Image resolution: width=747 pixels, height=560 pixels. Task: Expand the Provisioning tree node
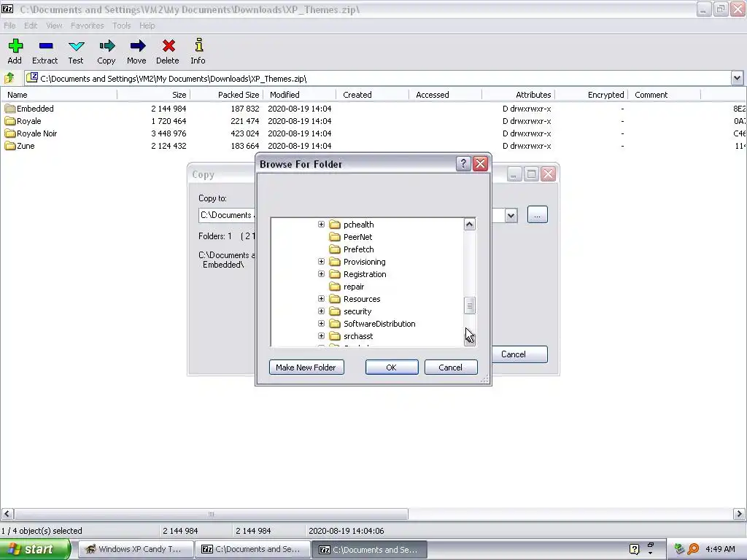321,262
